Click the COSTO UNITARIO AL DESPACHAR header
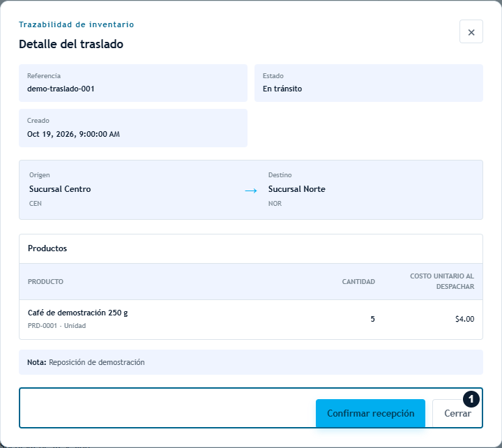 coord(442,281)
